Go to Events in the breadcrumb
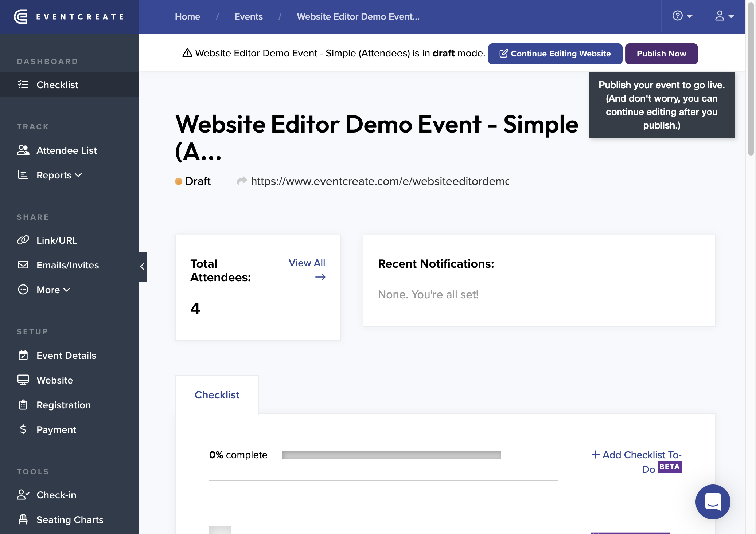The image size is (756, 534). 248,17
